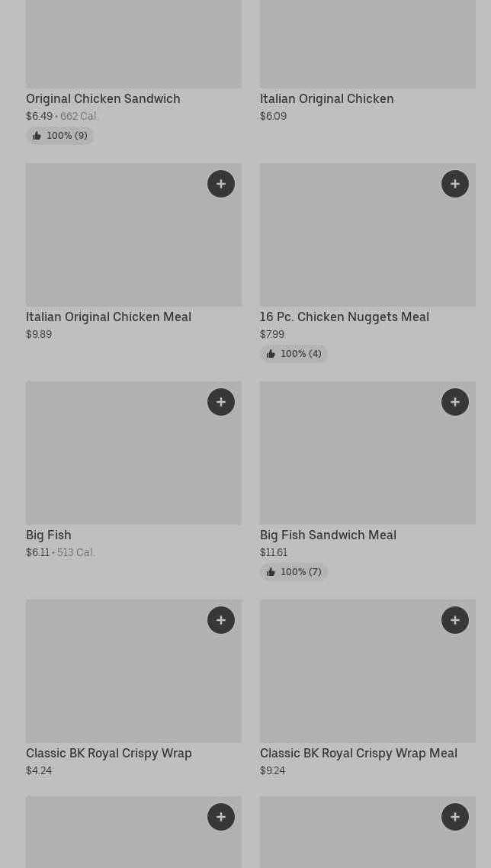Screen dimensions: 491x868
Task: Click the Classic BK Royal Crispy Wrap Meal title
Action: pos(358,753)
